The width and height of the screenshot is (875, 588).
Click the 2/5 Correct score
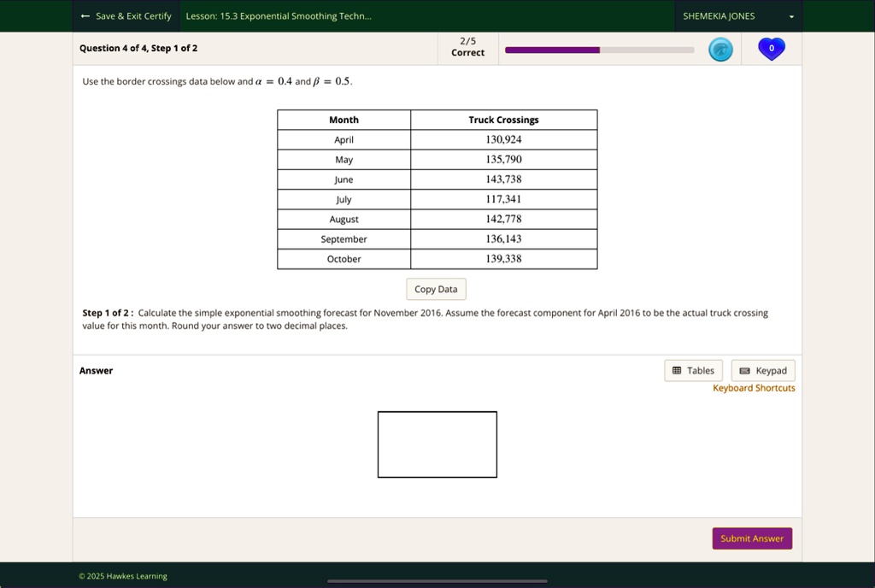467,47
